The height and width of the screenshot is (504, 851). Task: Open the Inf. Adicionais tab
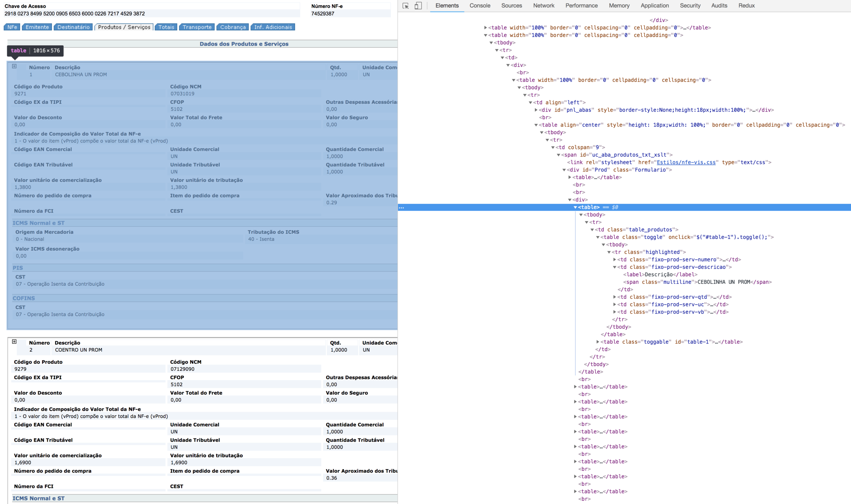(x=273, y=27)
